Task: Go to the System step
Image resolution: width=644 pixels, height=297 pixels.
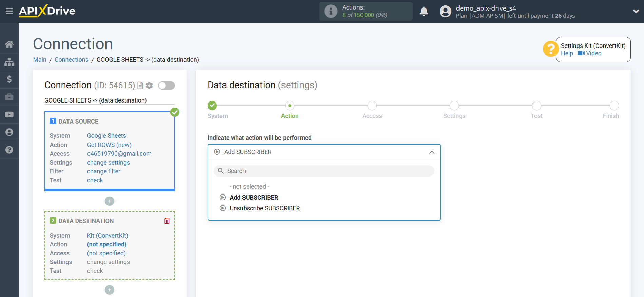Action: click(x=212, y=106)
